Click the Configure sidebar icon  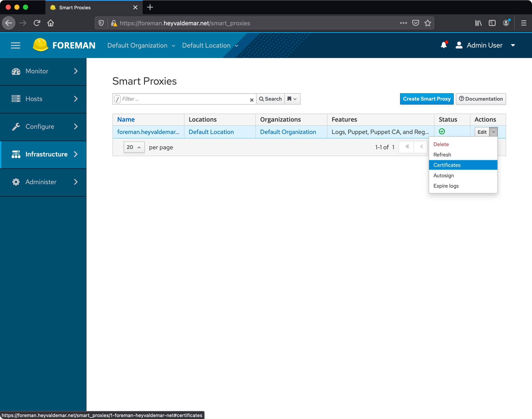pyautogui.click(x=16, y=127)
